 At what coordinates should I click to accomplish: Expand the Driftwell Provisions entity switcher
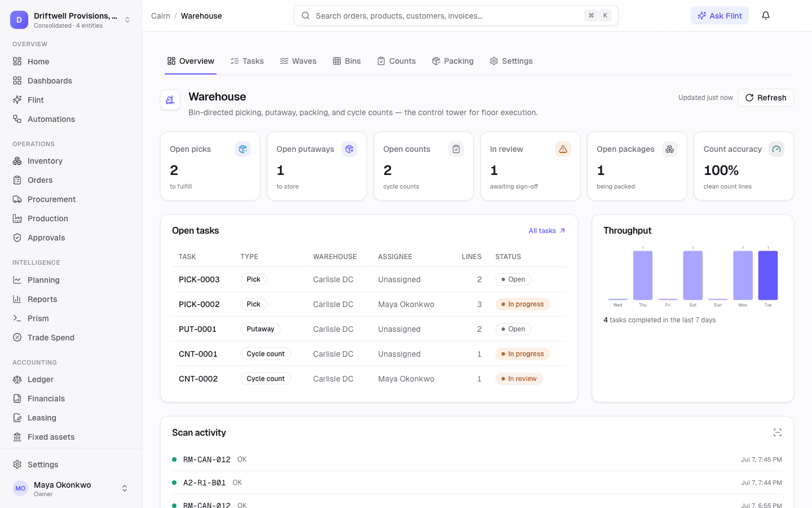(x=70, y=20)
